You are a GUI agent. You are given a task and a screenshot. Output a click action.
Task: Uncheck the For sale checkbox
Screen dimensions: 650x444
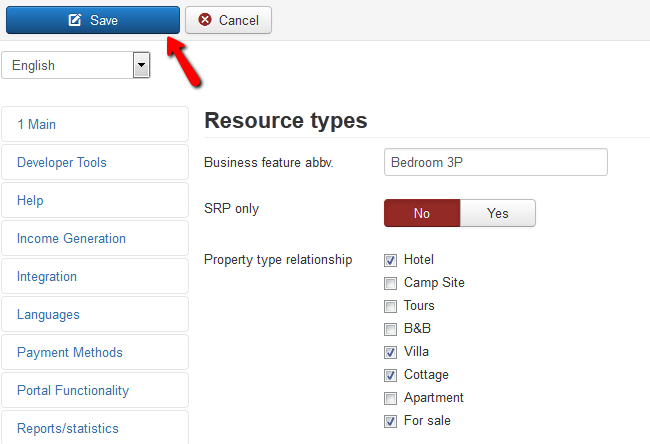(x=390, y=421)
